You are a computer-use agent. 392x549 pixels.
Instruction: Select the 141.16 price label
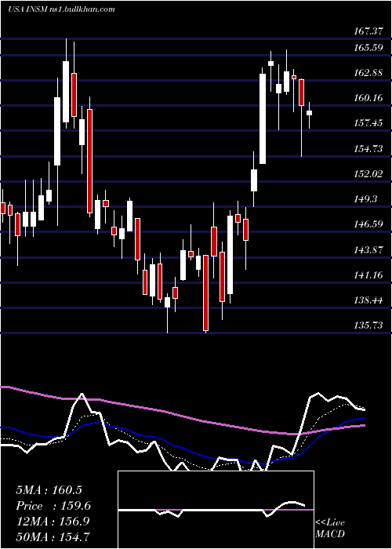[x=368, y=275]
